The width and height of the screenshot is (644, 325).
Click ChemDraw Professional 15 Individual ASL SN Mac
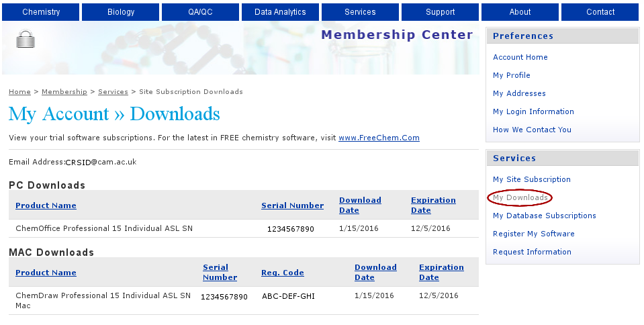103,300
